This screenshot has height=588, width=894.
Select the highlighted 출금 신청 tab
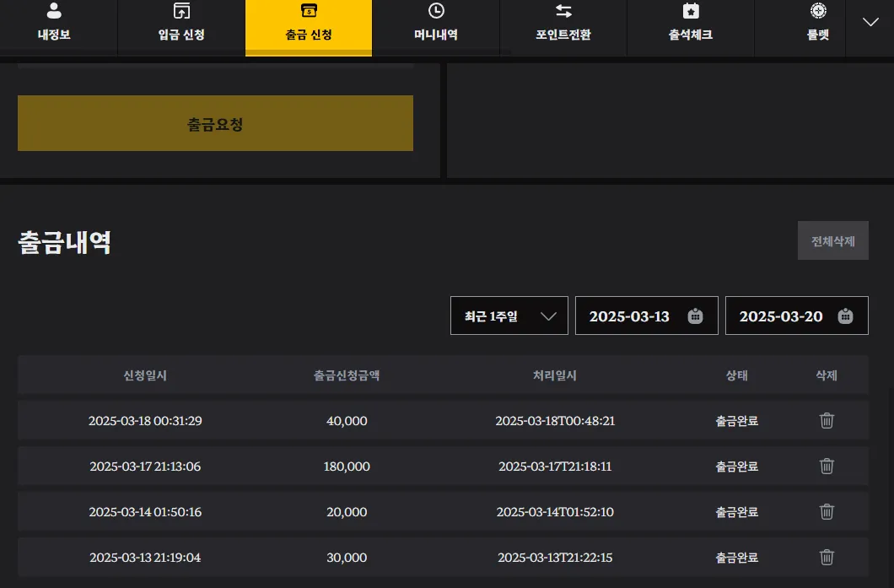pyautogui.click(x=309, y=27)
